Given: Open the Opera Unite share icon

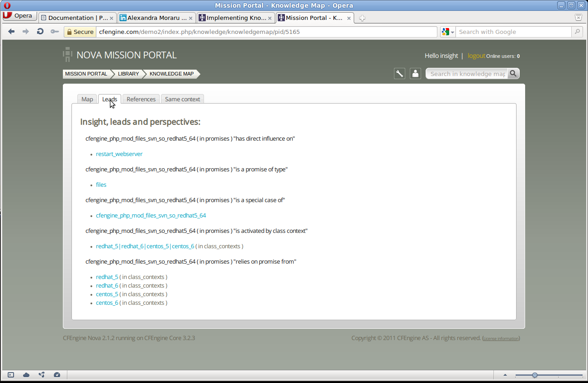Looking at the screenshot, I should pos(42,375).
